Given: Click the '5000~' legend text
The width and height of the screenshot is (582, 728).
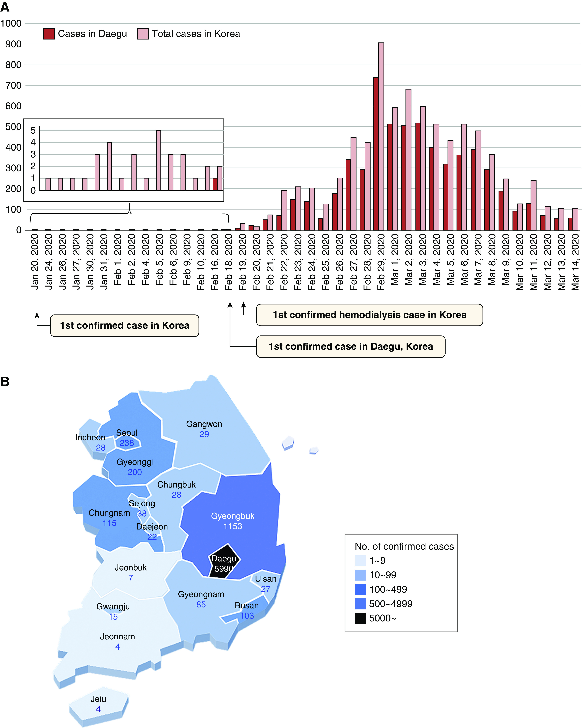Looking at the screenshot, I should click(x=382, y=618).
